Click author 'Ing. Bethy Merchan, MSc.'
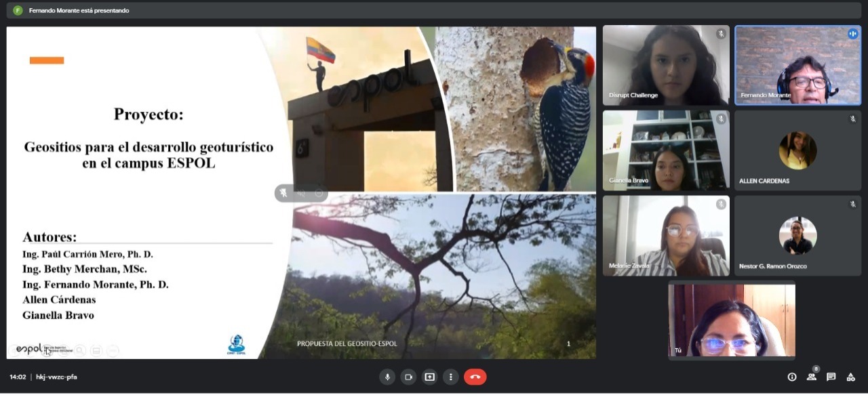 (84, 269)
